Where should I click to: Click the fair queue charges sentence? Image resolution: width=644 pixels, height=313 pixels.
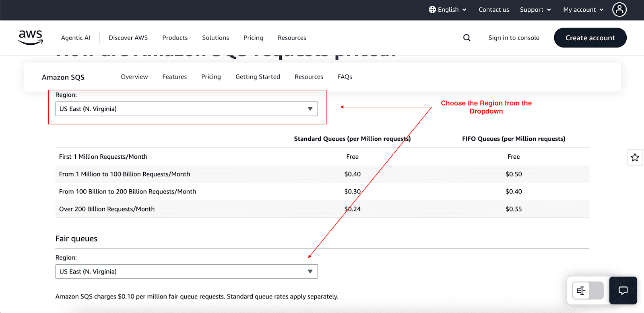click(x=197, y=296)
